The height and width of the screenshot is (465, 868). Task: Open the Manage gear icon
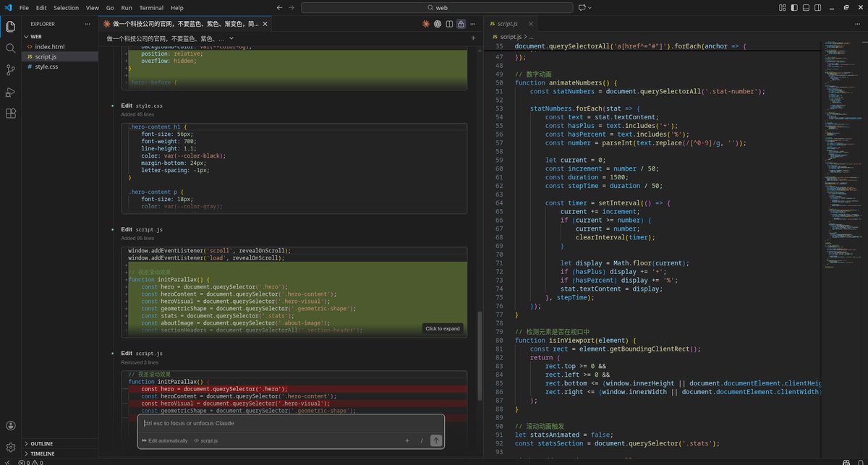[x=11, y=448]
